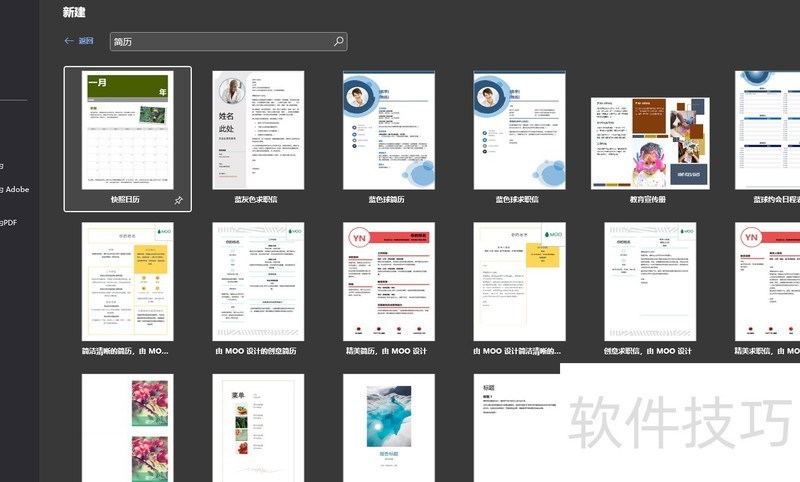The width and height of the screenshot is (800, 482).
Task: Open the 菜单 menu template
Action: 258,428
